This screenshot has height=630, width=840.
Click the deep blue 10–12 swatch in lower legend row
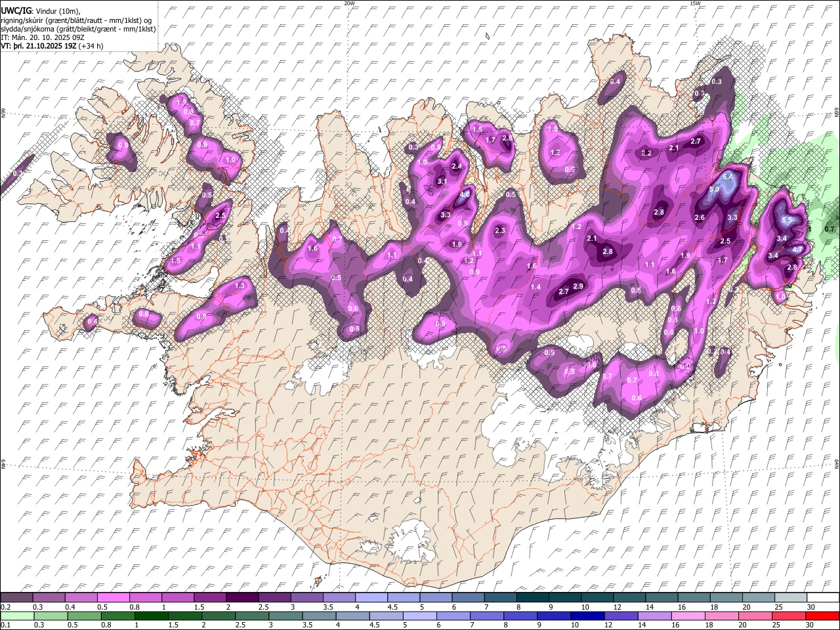[586, 616]
